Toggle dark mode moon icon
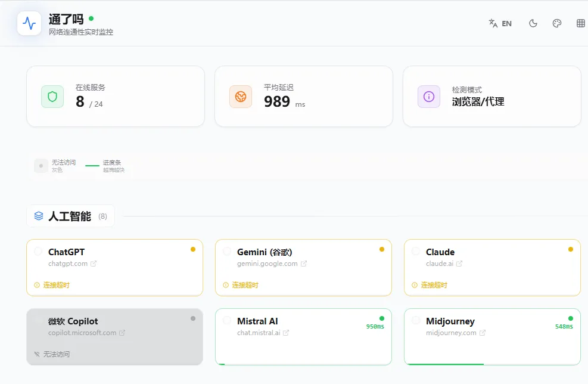 [x=533, y=24]
